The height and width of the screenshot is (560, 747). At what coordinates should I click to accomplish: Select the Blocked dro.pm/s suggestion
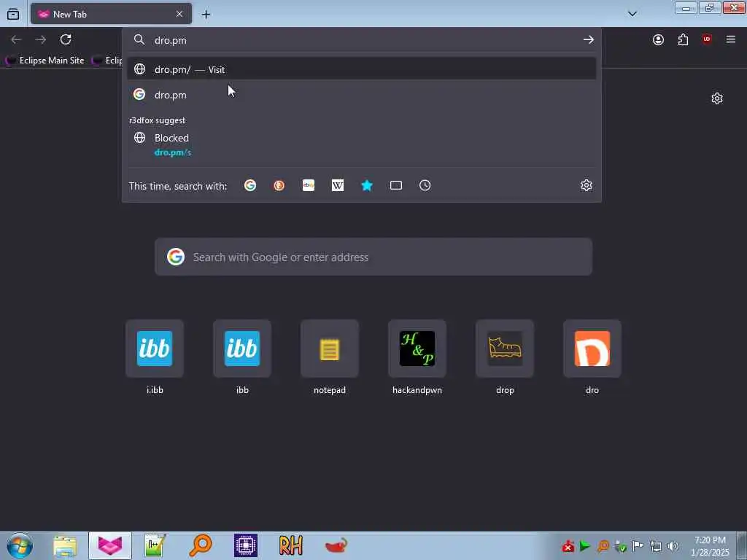pos(362,144)
